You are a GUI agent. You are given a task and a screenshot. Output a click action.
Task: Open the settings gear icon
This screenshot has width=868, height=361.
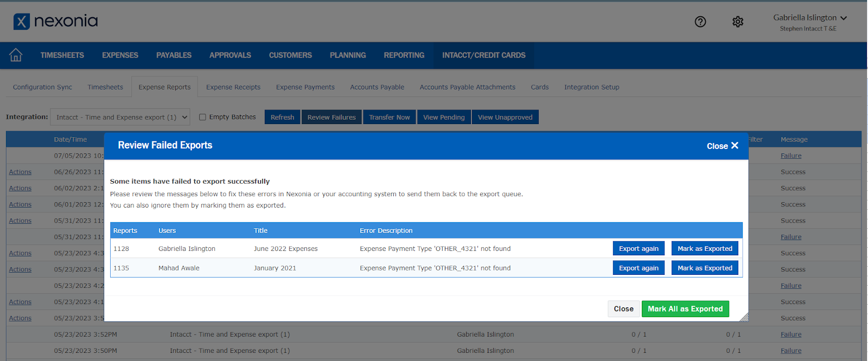(x=738, y=22)
